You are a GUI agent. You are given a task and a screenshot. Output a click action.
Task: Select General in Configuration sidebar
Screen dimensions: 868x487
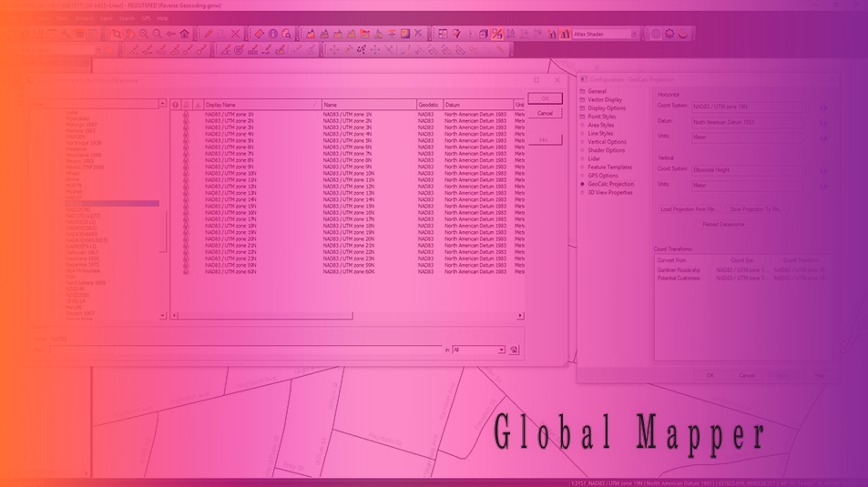tap(597, 91)
